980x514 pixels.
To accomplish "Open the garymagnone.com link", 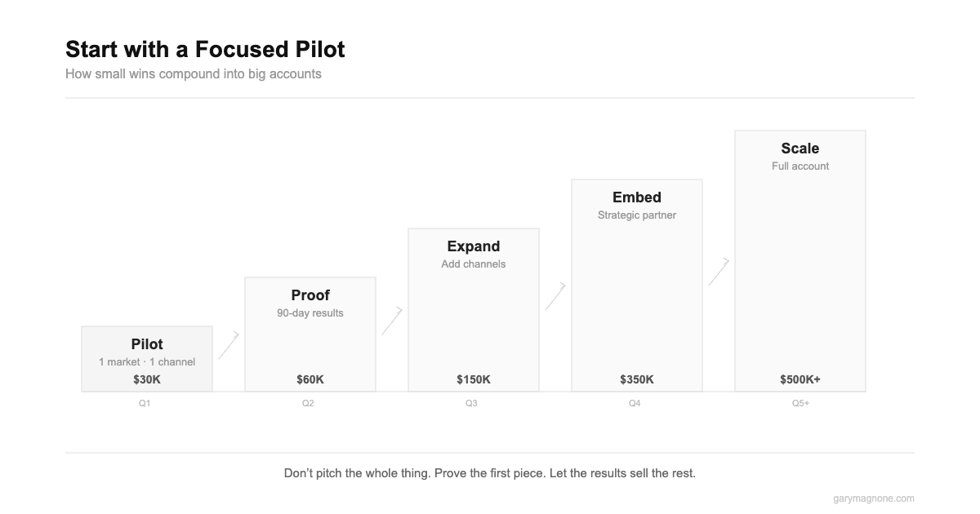I will click(x=874, y=498).
